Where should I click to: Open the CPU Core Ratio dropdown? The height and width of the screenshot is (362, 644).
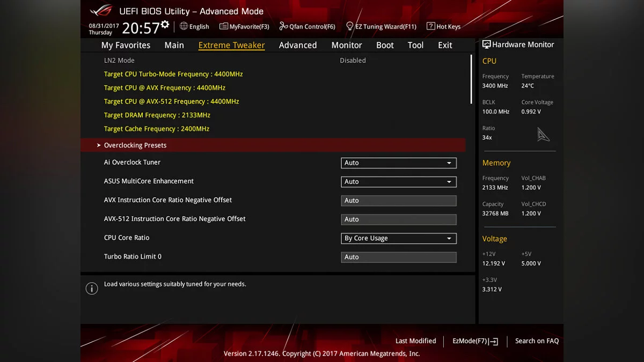pyautogui.click(x=398, y=238)
